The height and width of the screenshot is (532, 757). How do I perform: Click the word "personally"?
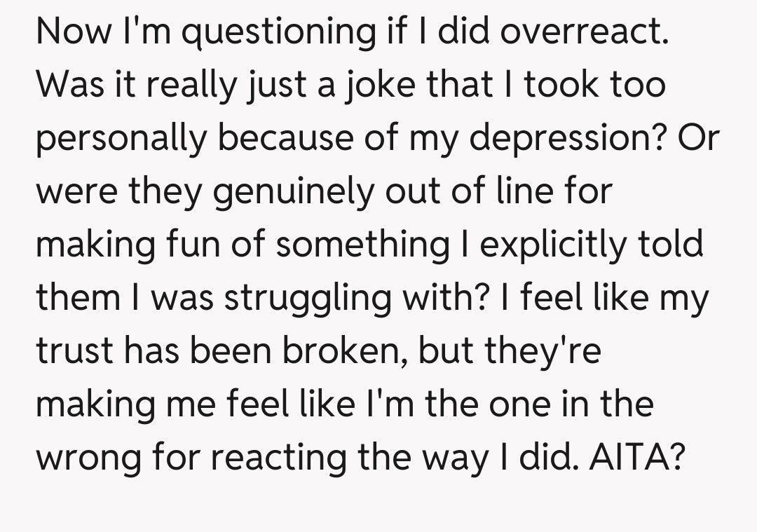point(121,139)
